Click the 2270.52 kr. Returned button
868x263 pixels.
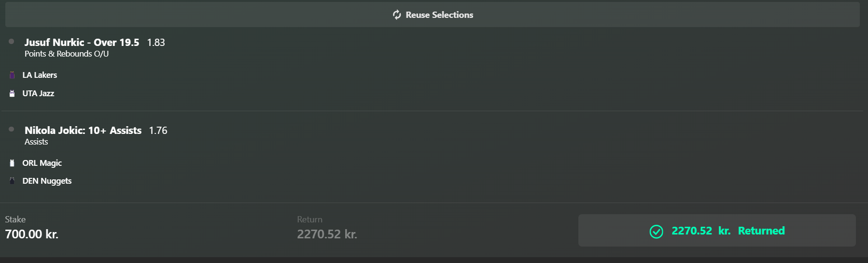tap(717, 231)
